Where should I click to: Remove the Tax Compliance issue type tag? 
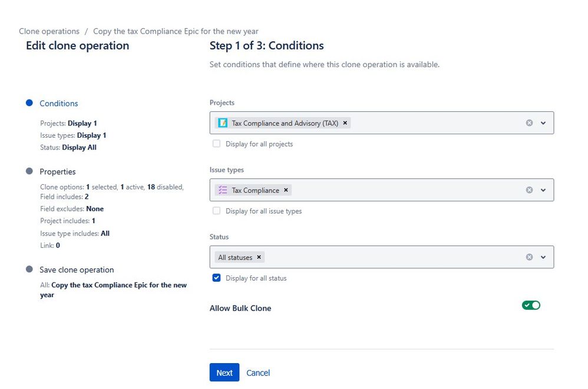coord(286,190)
